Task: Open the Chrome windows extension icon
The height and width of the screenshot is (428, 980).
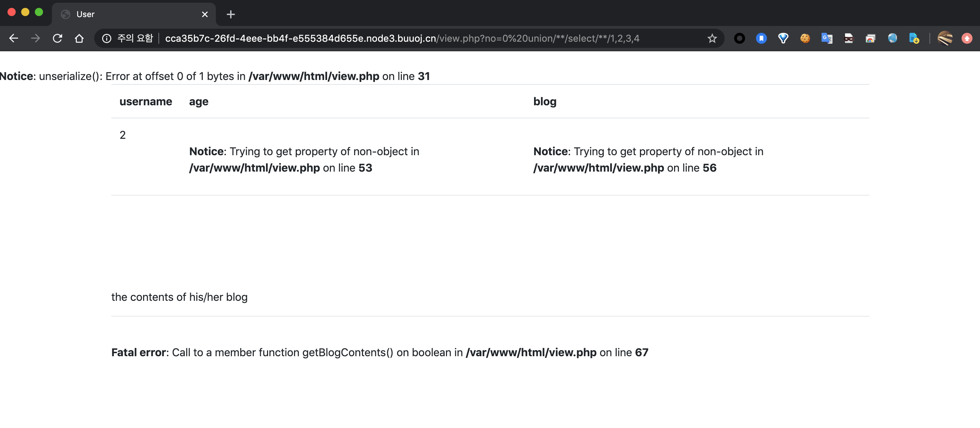Action: pos(870,39)
